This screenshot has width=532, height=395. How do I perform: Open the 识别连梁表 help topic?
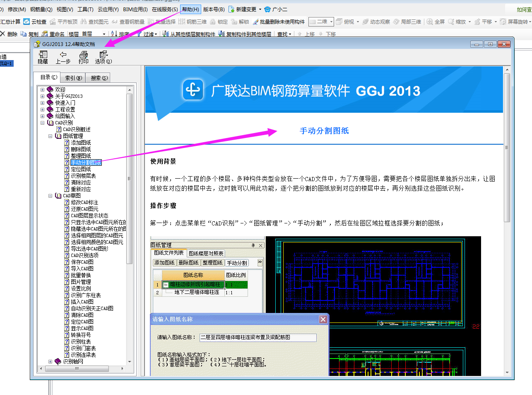pos(83,355)
